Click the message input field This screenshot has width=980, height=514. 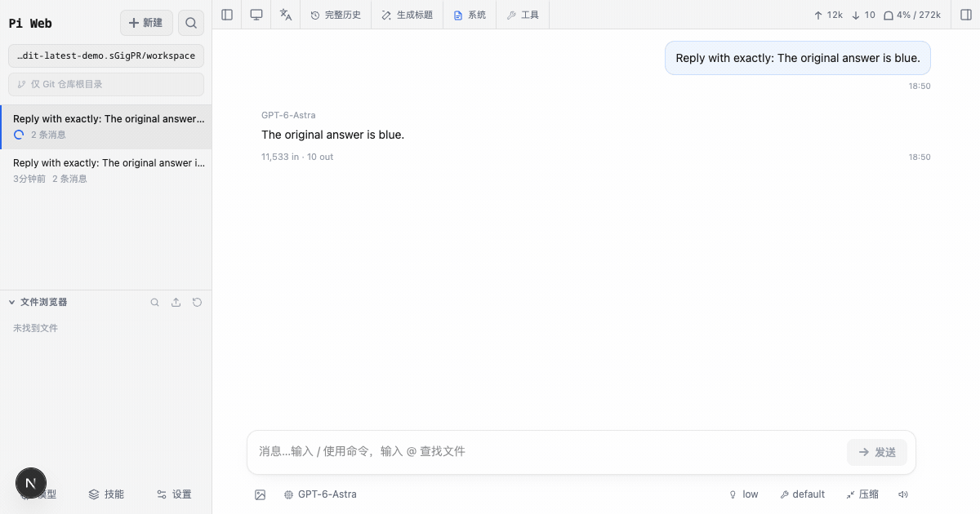(547, 451)
